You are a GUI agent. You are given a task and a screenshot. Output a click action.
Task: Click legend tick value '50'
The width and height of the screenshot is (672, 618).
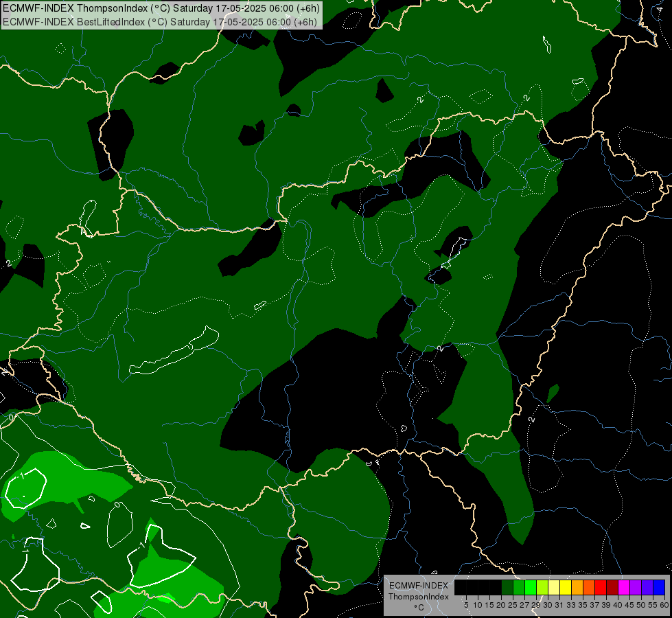[x=640, y=605]
